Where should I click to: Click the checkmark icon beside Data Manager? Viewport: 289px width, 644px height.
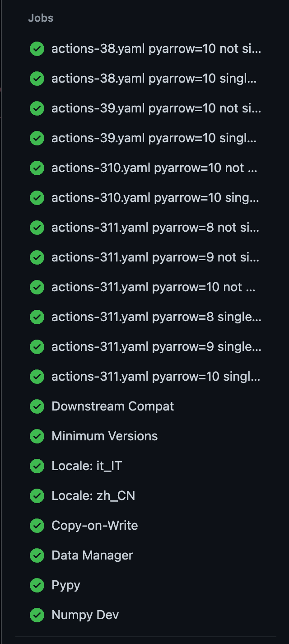(x=37, y=555)
